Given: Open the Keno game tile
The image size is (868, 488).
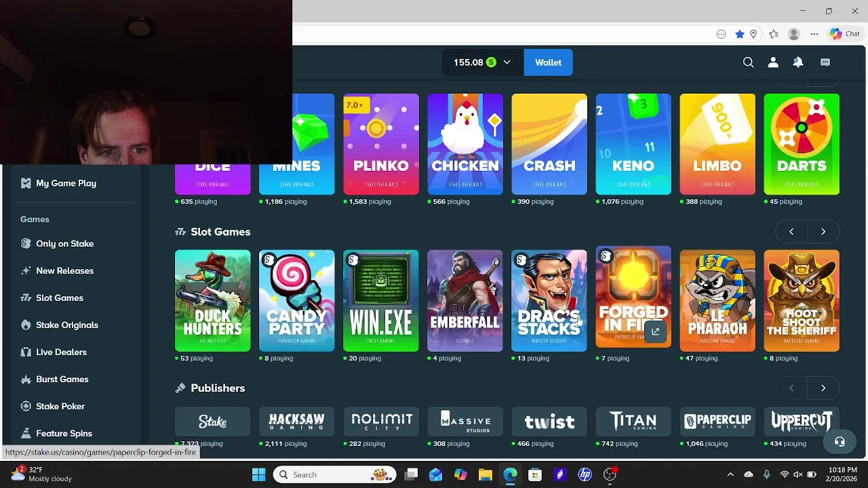Looking at the screenshot, I should [x=633, y=144].
